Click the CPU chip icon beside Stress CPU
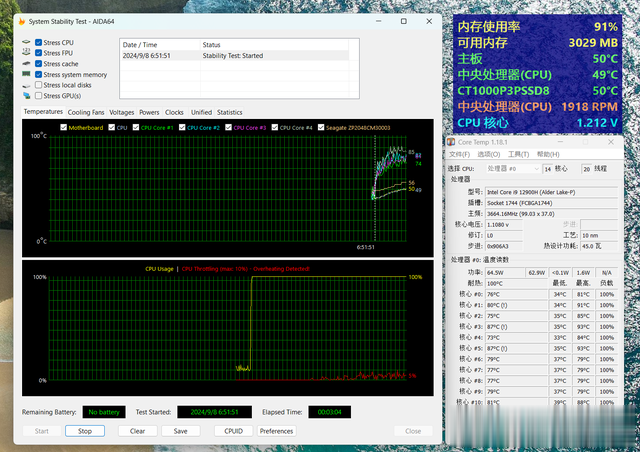 click(26, 42)
